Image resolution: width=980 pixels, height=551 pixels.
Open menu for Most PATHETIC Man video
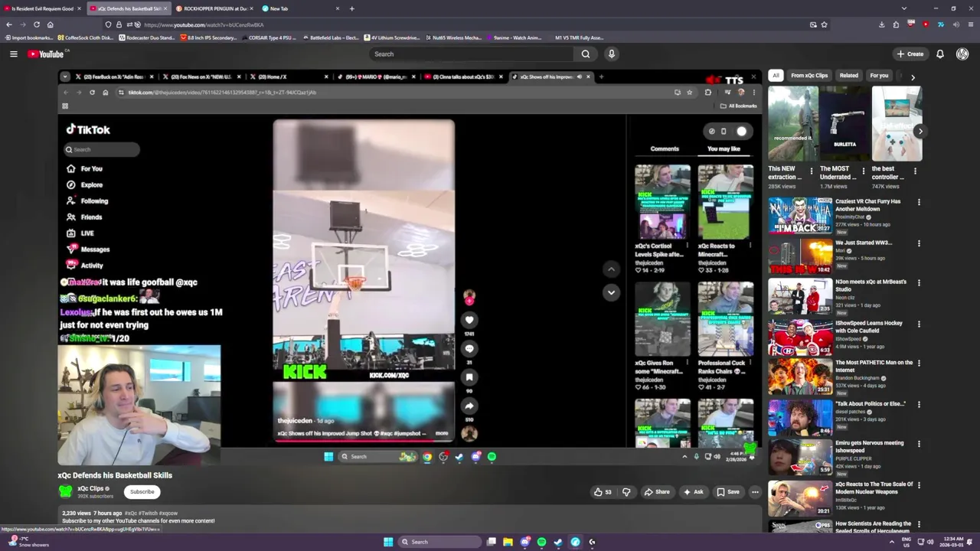(x=919, y=363)
